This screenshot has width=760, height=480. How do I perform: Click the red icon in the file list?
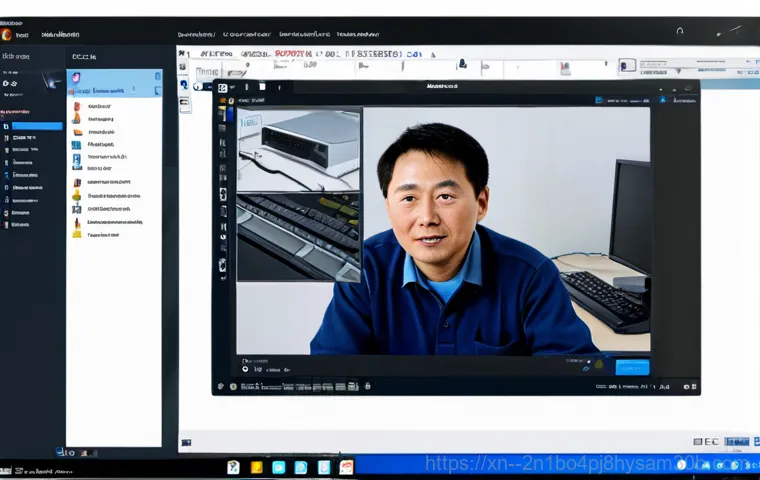point(77,105)
